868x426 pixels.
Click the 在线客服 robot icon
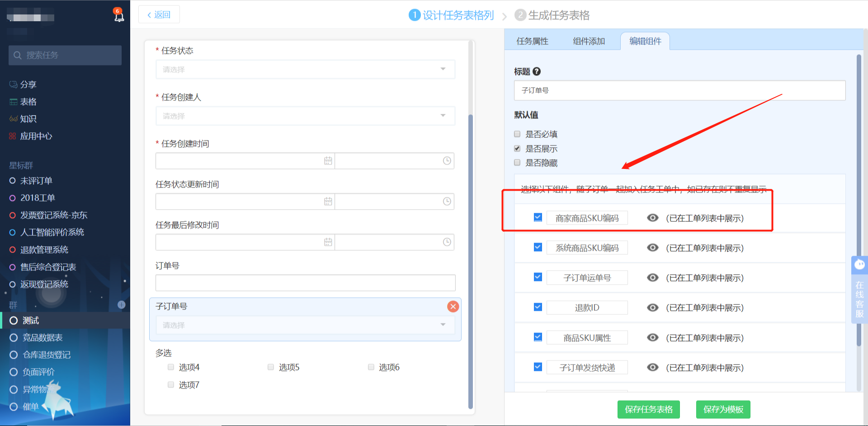click(859, 265)
